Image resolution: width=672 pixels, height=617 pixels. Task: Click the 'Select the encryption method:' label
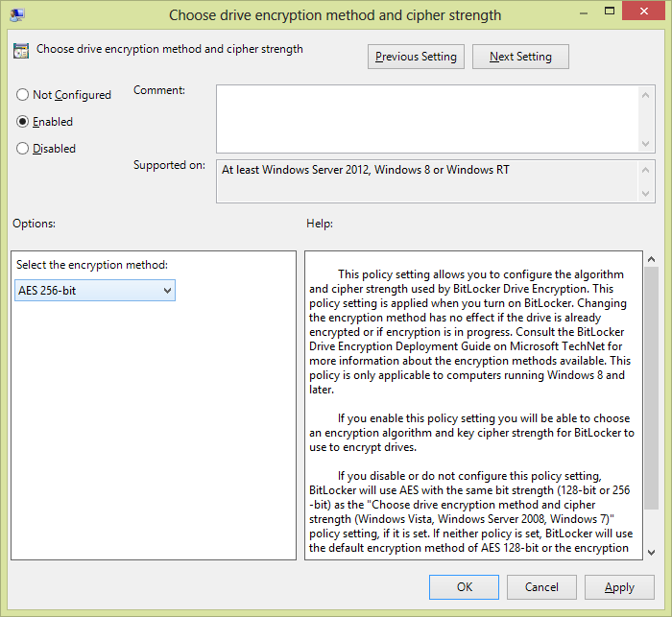(92, 265)
